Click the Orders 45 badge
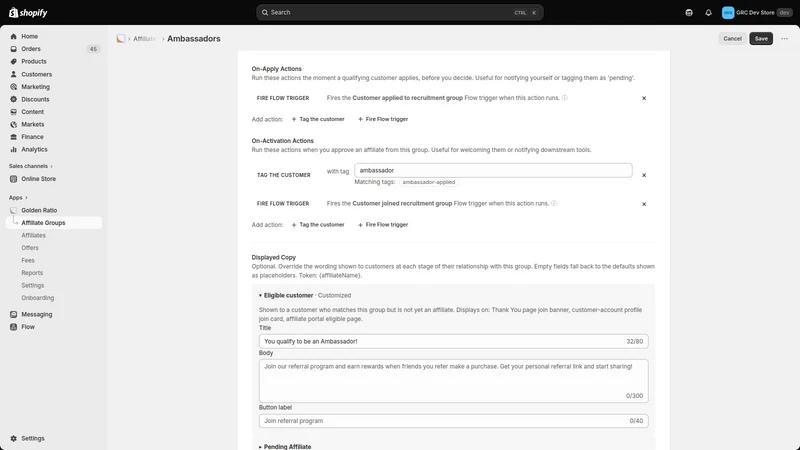The width and height of the screenshot is (800, 450). (x=93, y=49)
